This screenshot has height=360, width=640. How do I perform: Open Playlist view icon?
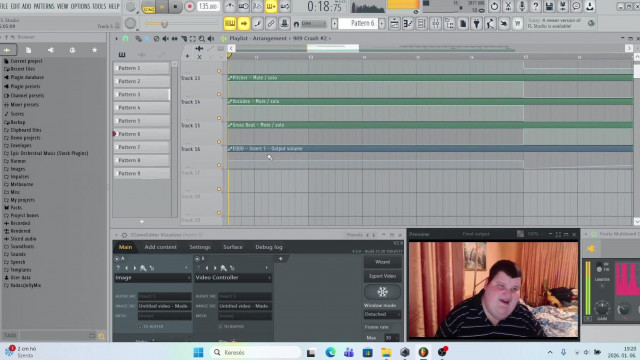(394, 24)
